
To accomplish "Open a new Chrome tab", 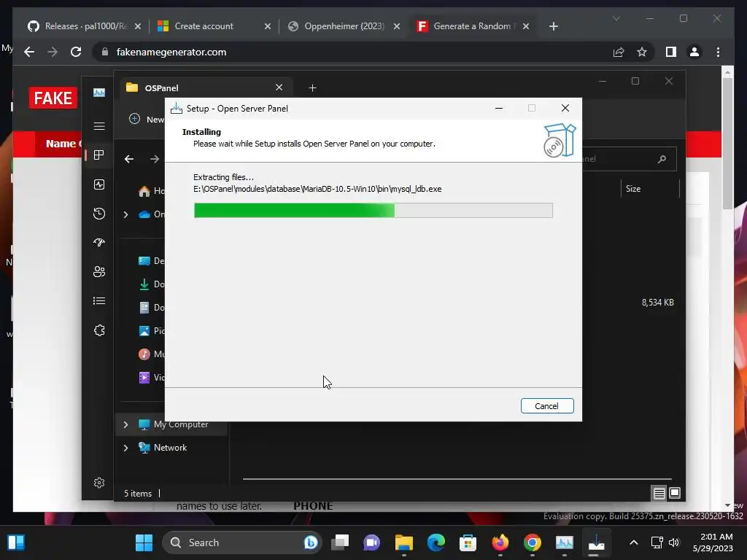I will point(553,26).
